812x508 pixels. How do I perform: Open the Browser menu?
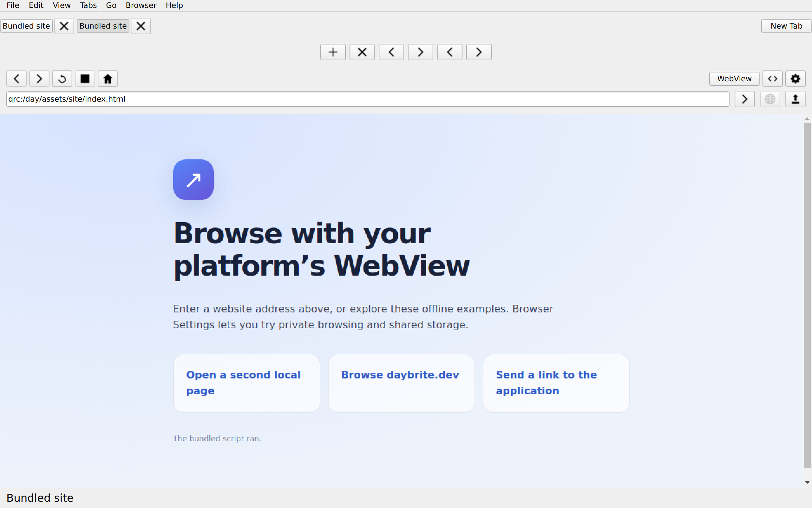pyautogui.click(x=141, y=5)
